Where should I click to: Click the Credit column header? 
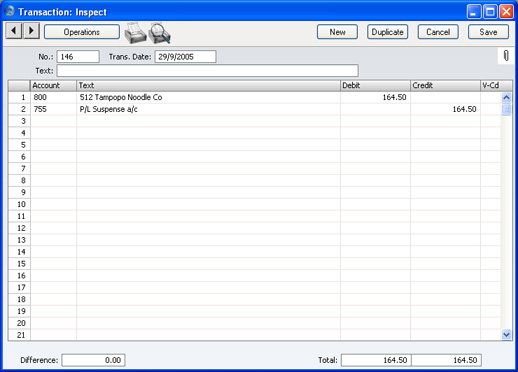(445, 86)
